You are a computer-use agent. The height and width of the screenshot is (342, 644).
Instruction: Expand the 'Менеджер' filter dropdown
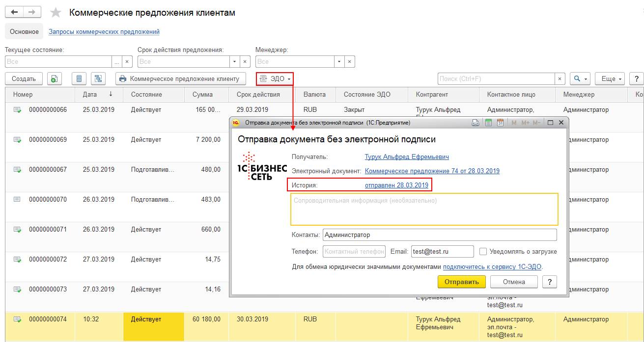click(339, 62)
